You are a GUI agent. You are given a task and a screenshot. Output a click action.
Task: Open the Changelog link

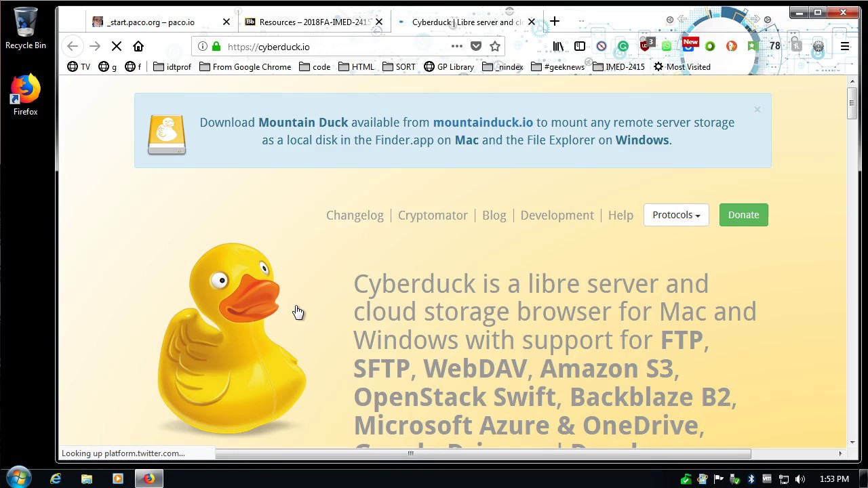tap(355, 216)
